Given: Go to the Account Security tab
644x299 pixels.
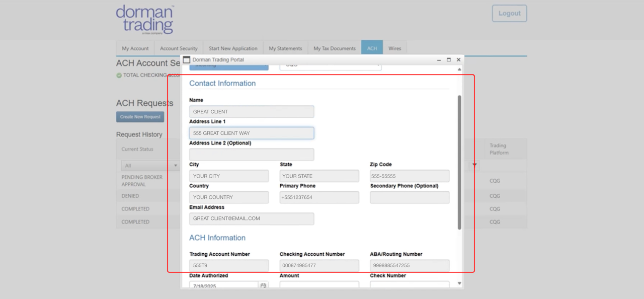Looking at the screenshot, I should pos(179,48).
